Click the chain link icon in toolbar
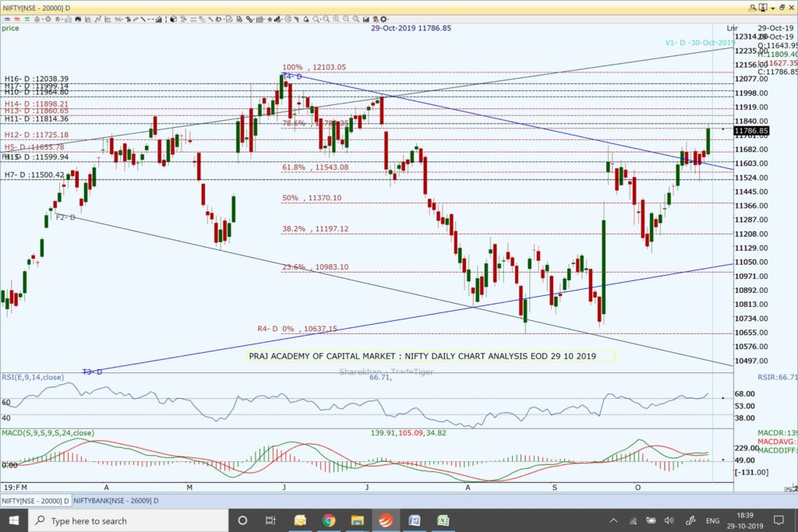 249,19
